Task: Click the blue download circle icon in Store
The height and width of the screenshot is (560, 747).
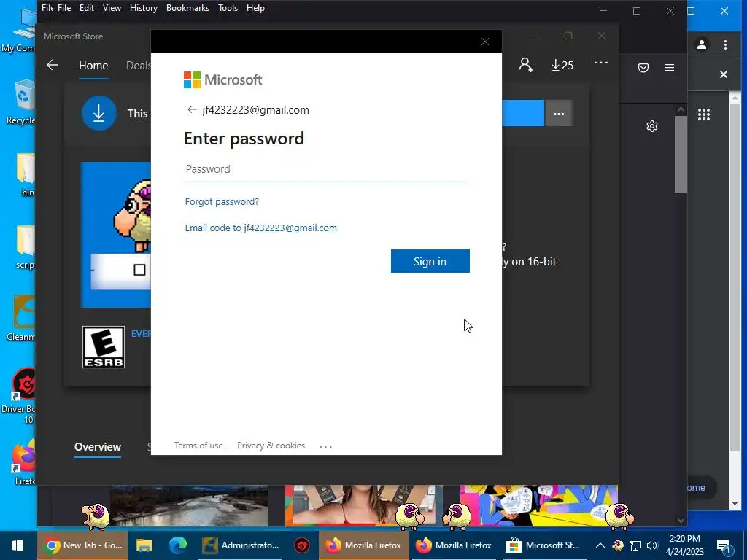Action: click(98, 113)
